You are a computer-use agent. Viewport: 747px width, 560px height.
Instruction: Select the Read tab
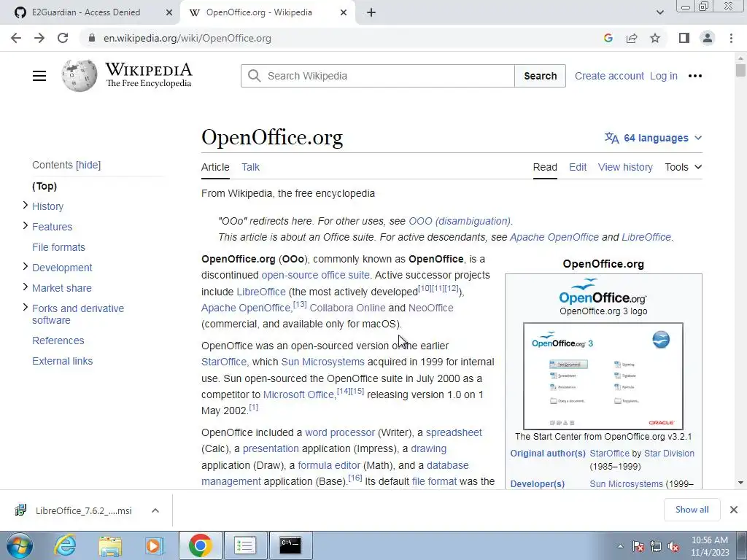(545, 167)
